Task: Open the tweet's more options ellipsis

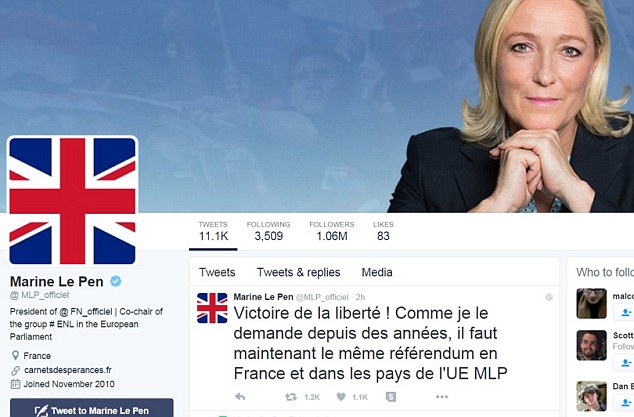Action: pos(442,397)
